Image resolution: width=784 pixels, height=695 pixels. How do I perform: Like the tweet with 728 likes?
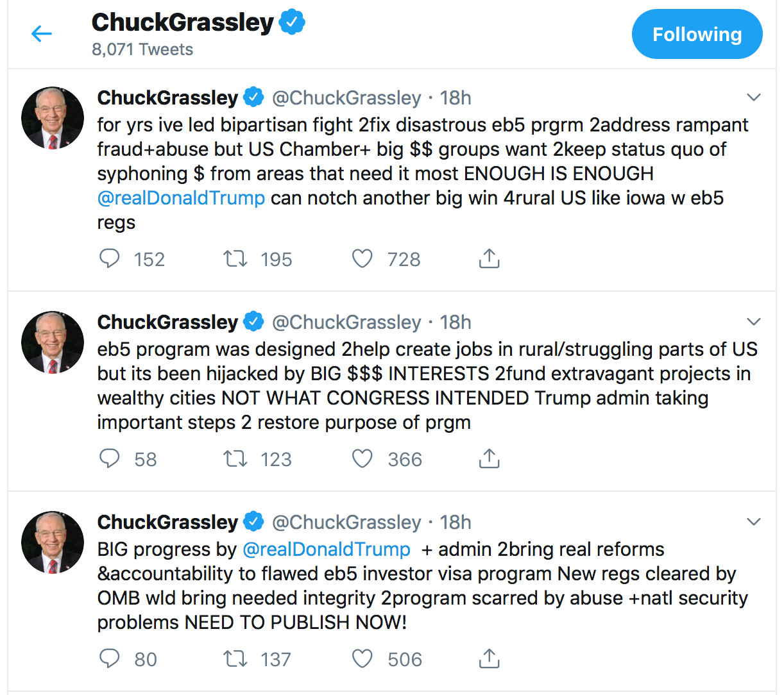pyautogui.click(x=362, y=258)
